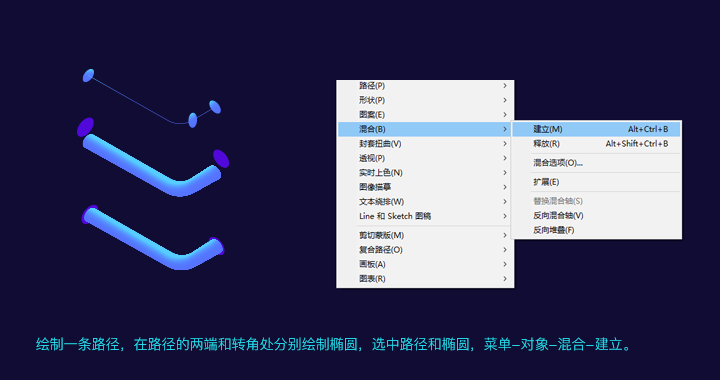Select the highlighted 混合(B) menu item

(425, 129)
